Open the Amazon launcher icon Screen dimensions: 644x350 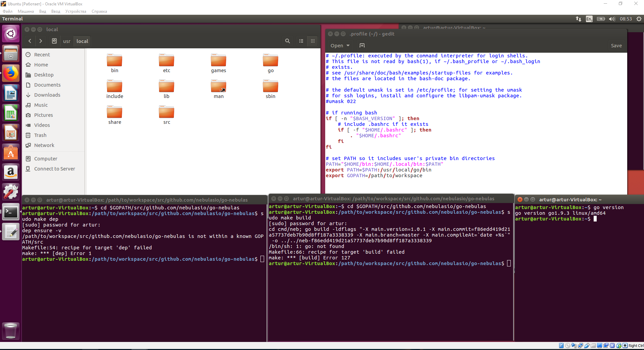tap(11, 172)
